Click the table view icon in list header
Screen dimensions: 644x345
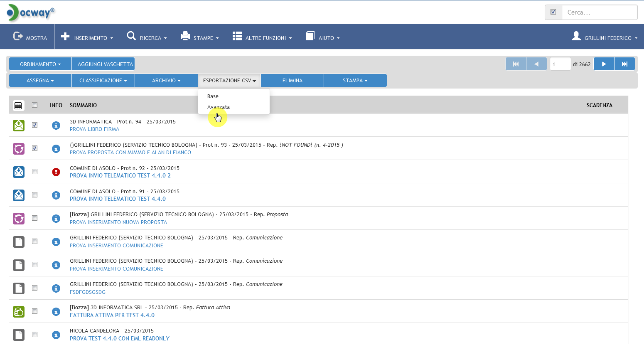(x=18, y=106)
